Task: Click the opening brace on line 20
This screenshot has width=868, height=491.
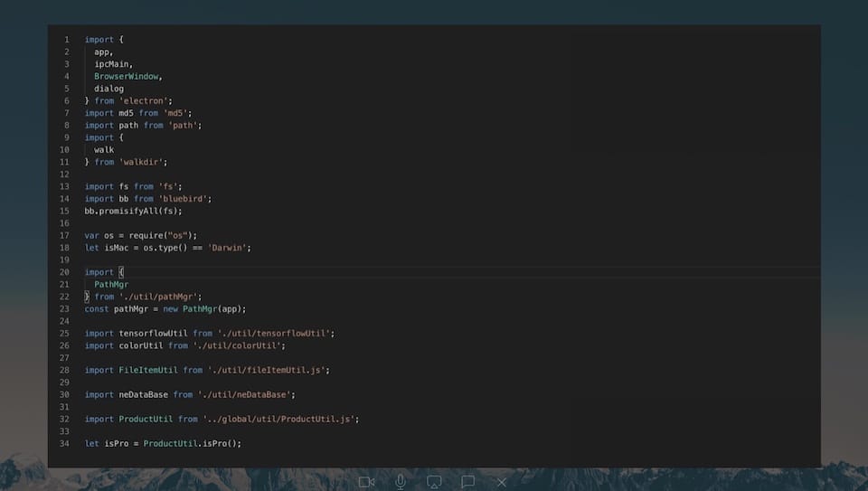Action: (x=121, y=272)
